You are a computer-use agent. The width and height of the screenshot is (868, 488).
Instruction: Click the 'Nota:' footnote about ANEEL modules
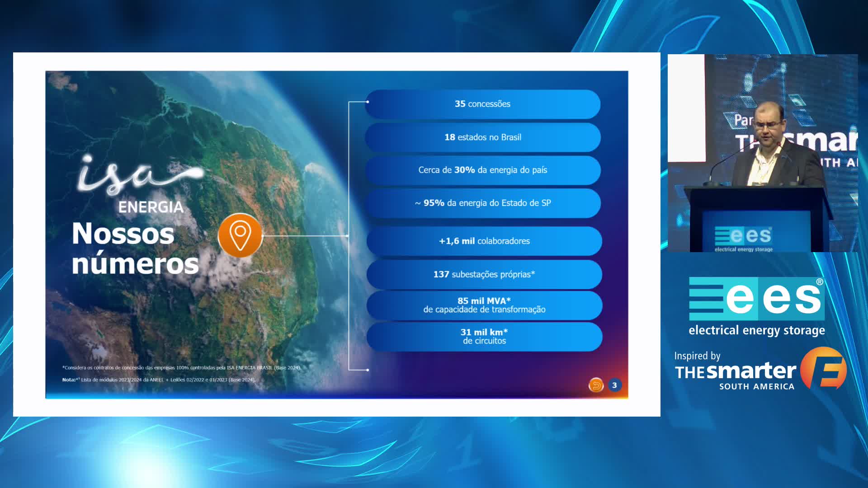(159, 380)
